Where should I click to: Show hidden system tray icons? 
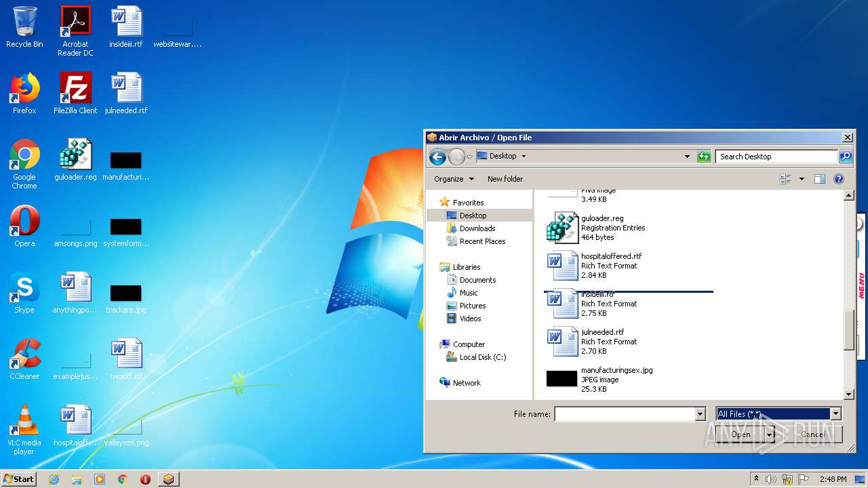757,479
